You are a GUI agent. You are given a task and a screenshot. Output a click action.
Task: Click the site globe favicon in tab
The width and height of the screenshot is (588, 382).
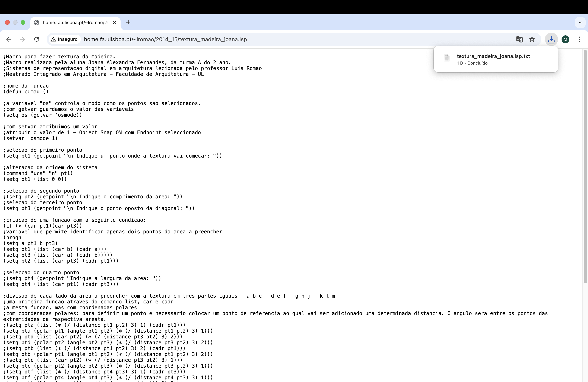[37, 23]
